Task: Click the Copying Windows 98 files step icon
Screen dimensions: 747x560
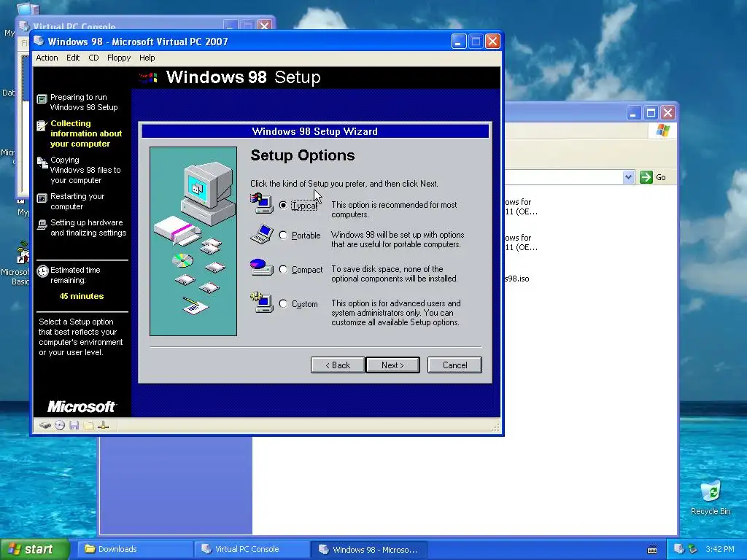Action: pos(42,163)
